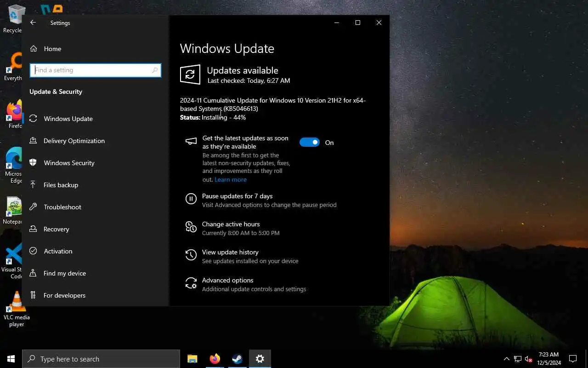Click the For developers sliders icon

click(x=33, y=295)
